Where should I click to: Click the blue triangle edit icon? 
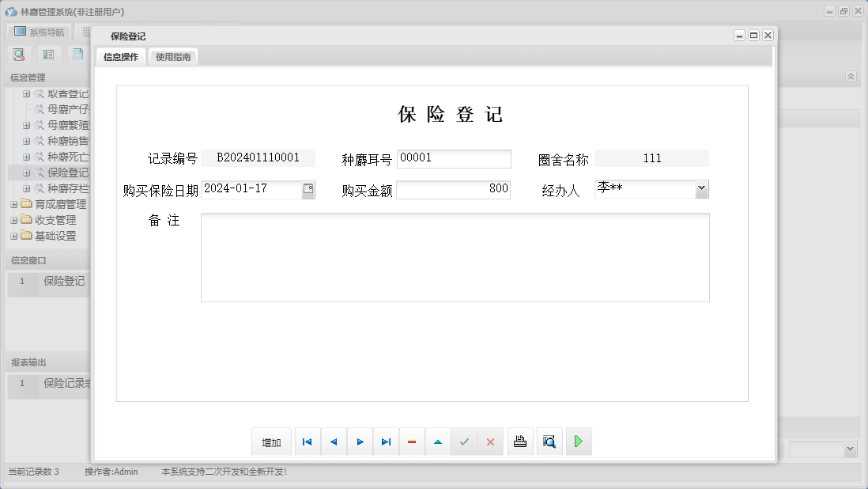click(438, 442)
